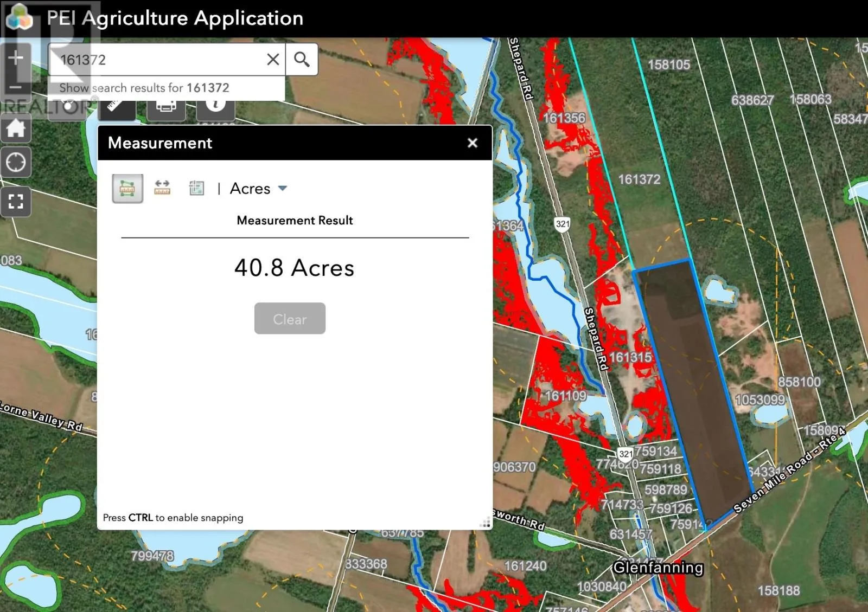This screenshot has height=612, width=868.
Task: Close the Measurement panel
Action: tap(473, 143)
